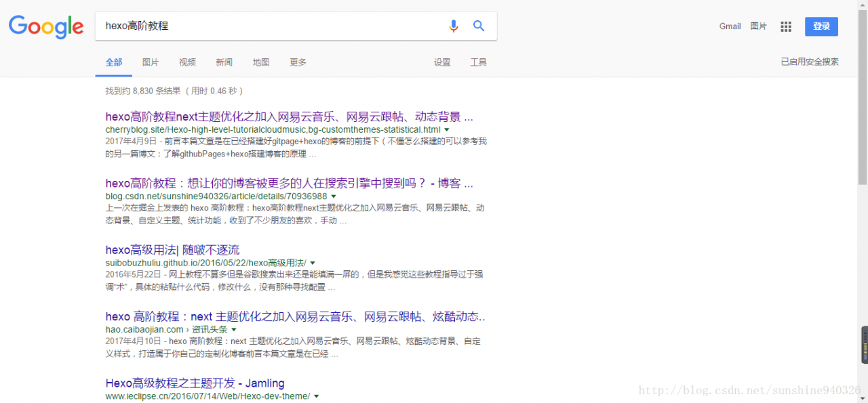Open result Hexo高级教程之主题开发 - Jamling

click(195, 383)
